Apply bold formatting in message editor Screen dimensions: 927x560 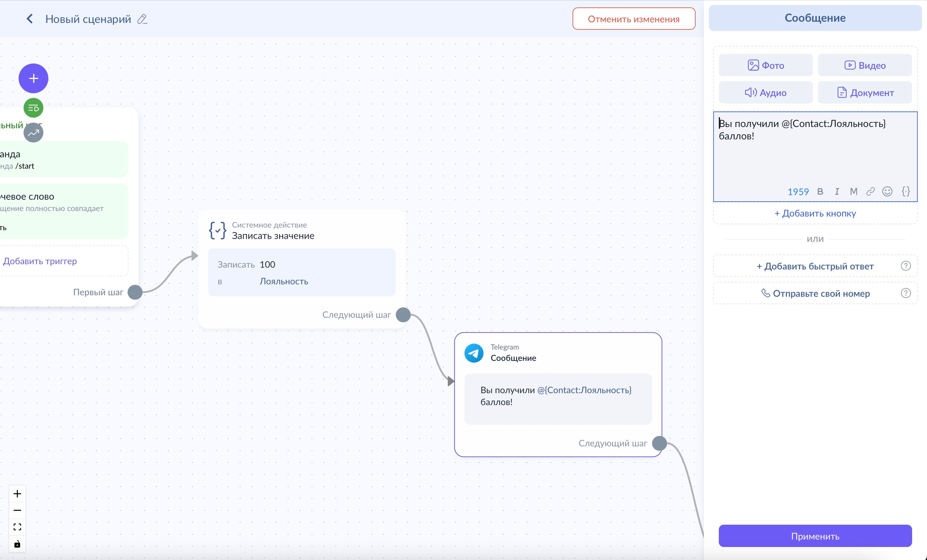coord(820,191)
